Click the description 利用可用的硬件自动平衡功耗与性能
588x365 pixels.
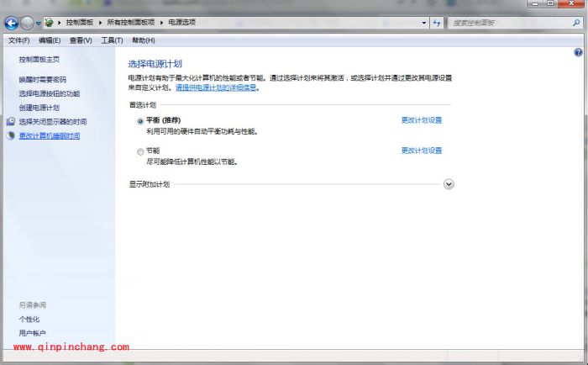click(x=202, y=131)
